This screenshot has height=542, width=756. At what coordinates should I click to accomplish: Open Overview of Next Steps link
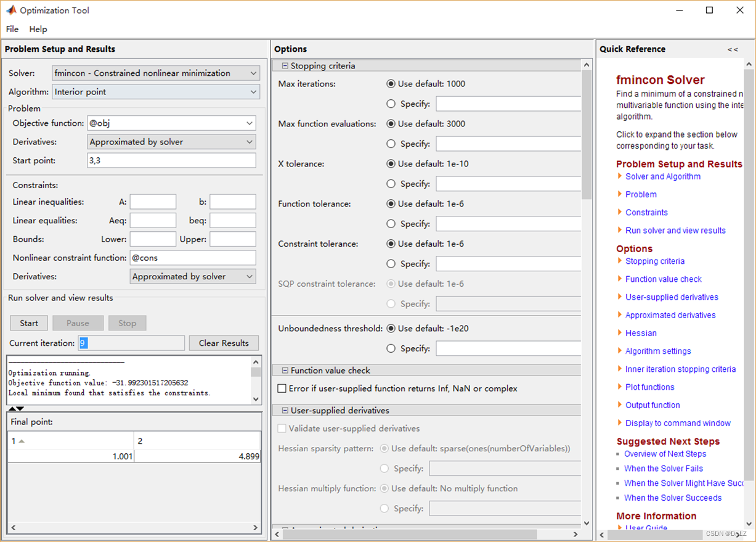(665, 454)
